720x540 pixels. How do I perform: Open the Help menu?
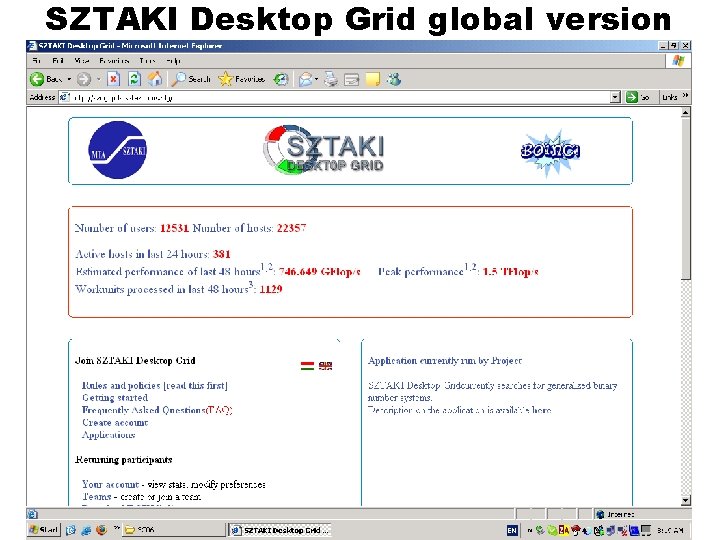(x=174, y=61)
